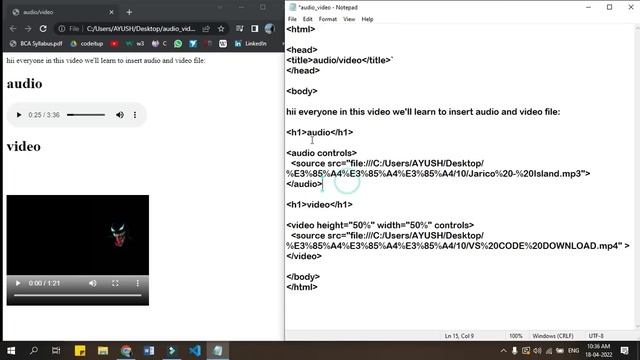Open Visual Studio Code from taskbar
640x360 pixels.
[x=195, y=351]
